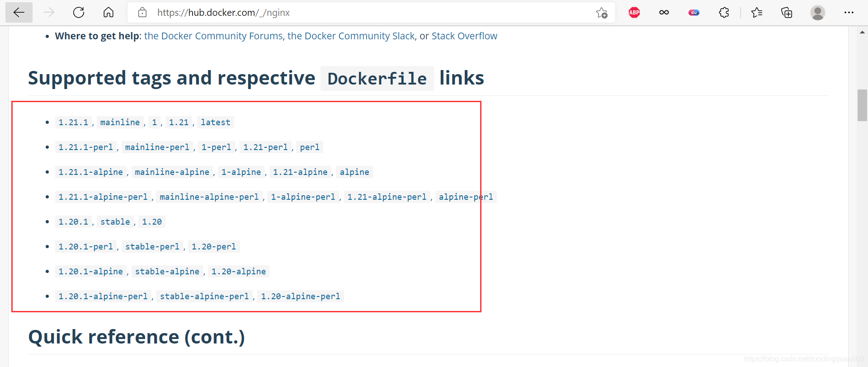This screenshot has width=868, height=367.
Task: Click the Quick reference (cont.) heading
Action: (x=137, y=337)
